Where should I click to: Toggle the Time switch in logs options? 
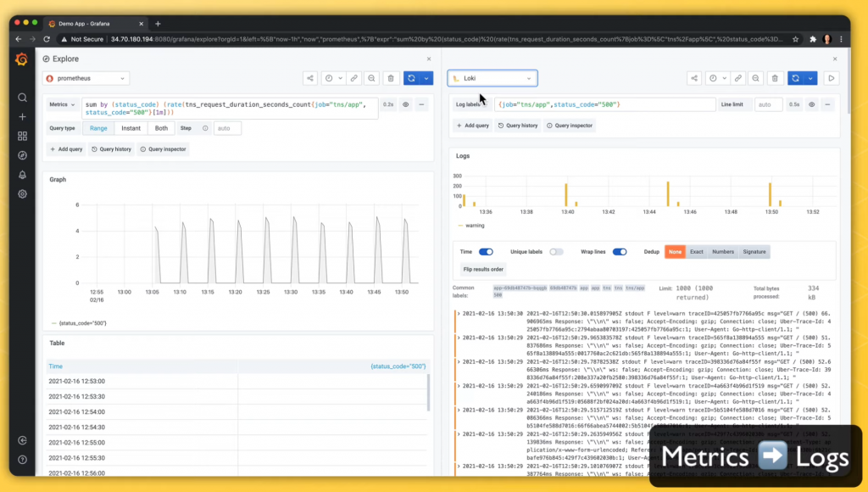(x=486, y=252)
